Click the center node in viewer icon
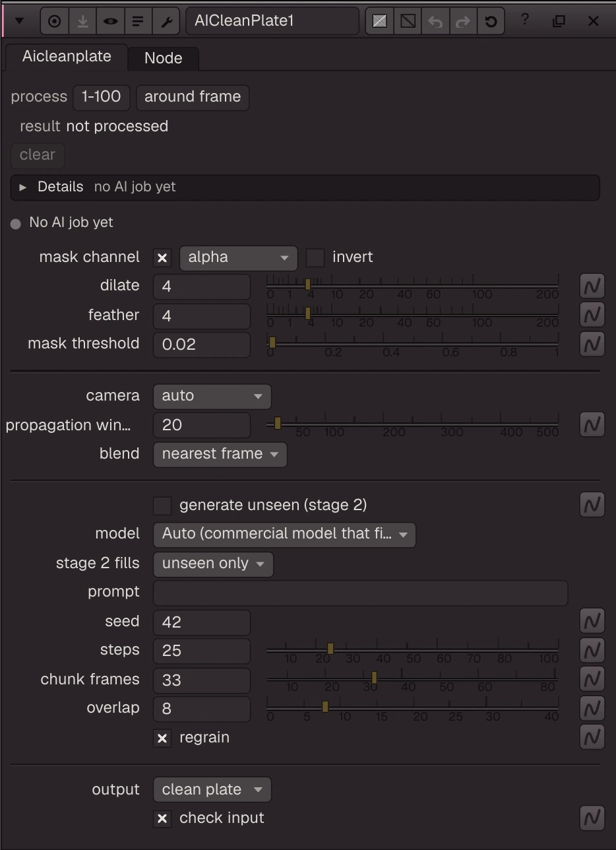Screen dimensions: 616x850 pyautogui.click(x=55, y=21)
